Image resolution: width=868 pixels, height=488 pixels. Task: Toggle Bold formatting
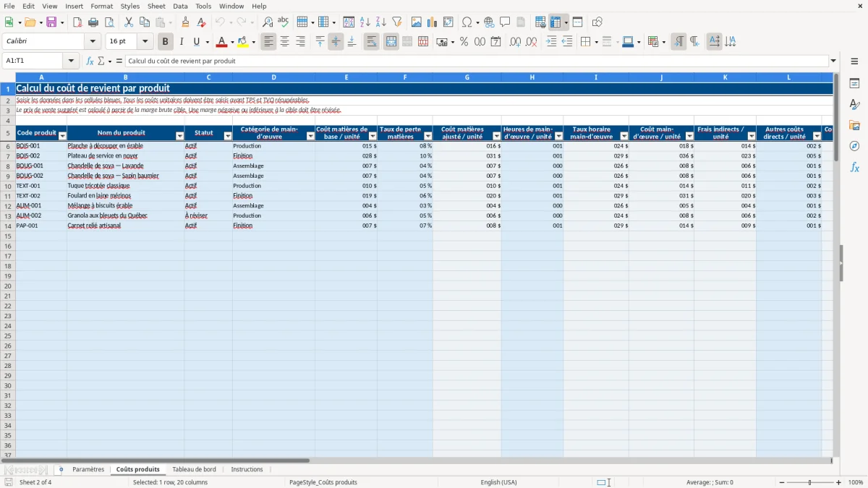[166, 42]
